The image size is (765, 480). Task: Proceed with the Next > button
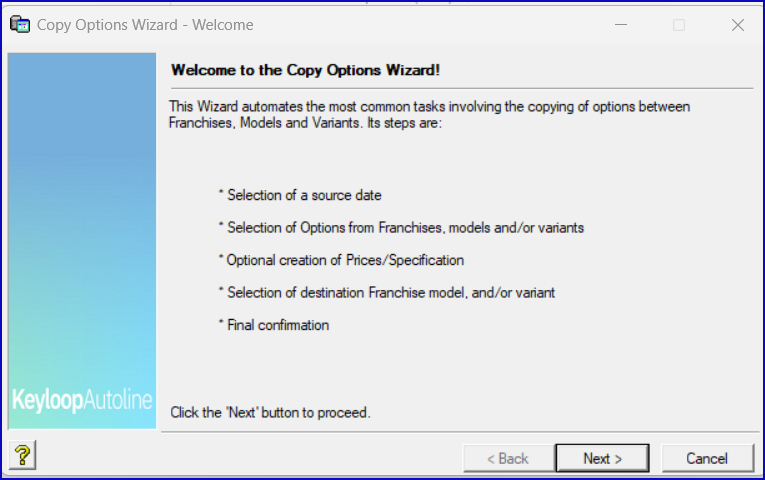(x=602, y=458)
